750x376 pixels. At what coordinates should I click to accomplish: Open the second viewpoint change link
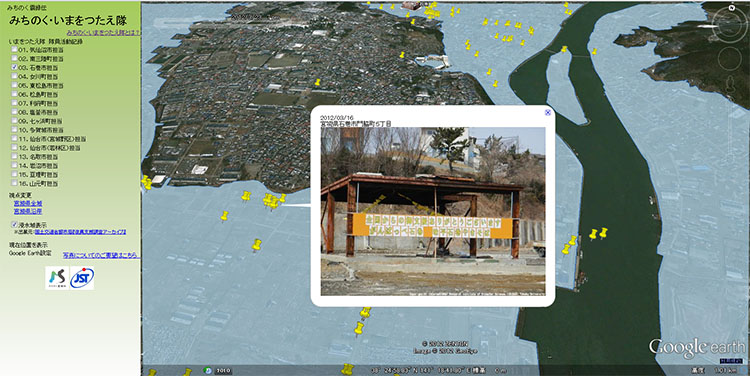point(28,211)
